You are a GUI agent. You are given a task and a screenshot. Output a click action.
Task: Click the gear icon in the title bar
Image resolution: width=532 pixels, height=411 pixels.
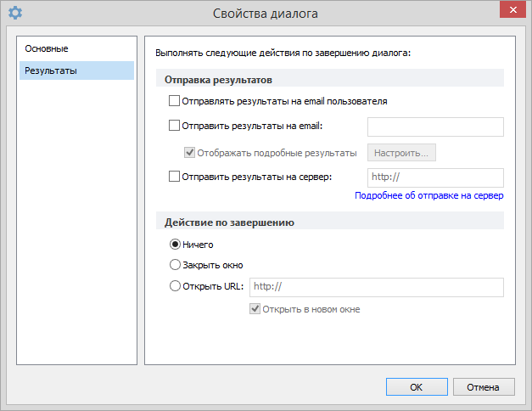click(15, 13)
